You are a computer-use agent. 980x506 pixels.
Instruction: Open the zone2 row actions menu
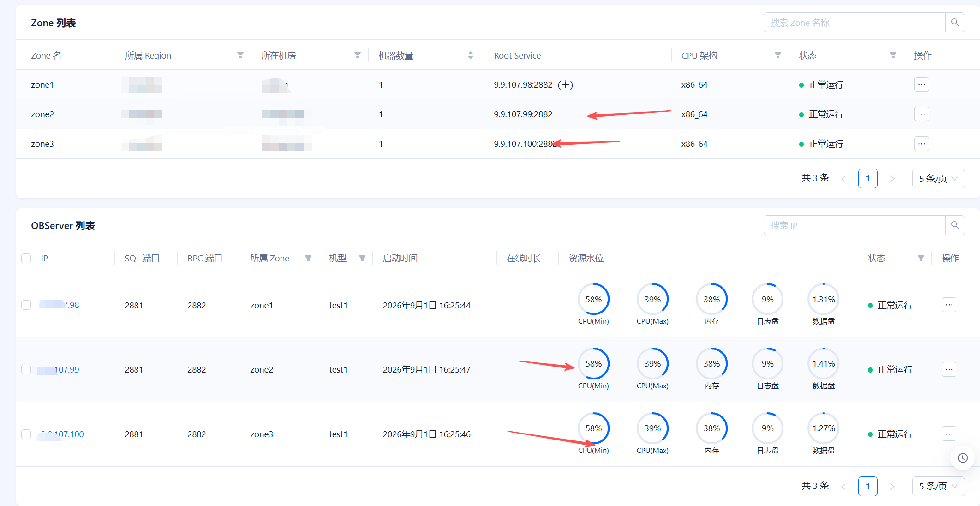point(921,114)
